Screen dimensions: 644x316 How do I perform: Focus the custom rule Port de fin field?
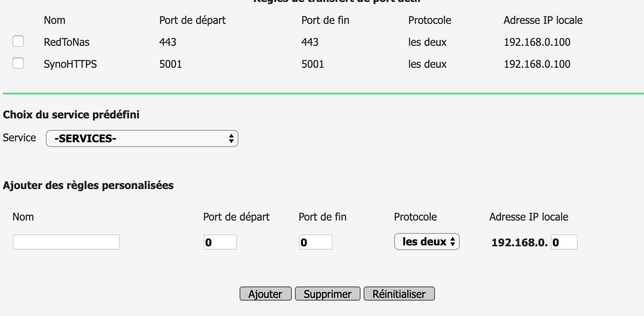315,242
